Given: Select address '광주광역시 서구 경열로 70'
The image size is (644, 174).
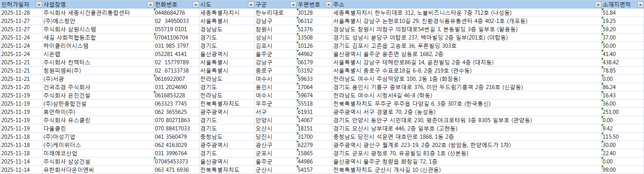Looking at the screenshot, I should 467,112.
